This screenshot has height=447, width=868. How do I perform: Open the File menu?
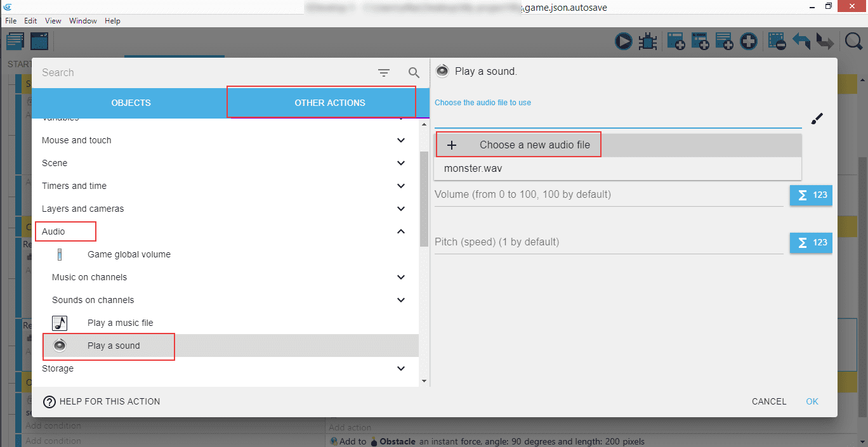point(11,21)
